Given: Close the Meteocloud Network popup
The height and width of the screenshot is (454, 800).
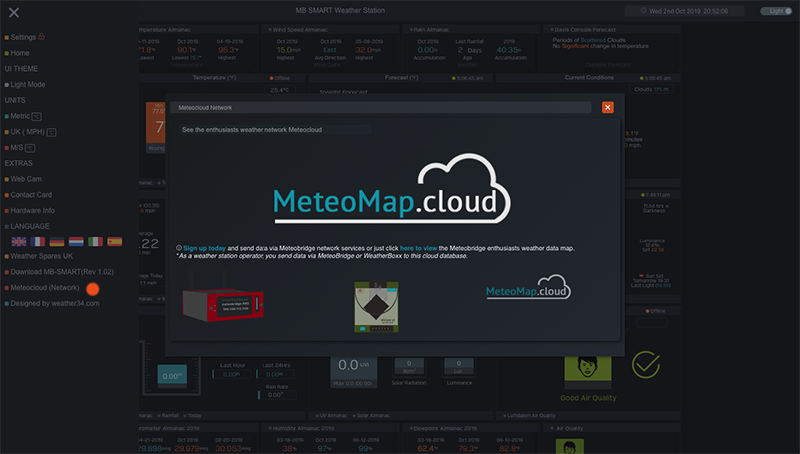Looking at the screenshot, I should click(x=607, y=107).
